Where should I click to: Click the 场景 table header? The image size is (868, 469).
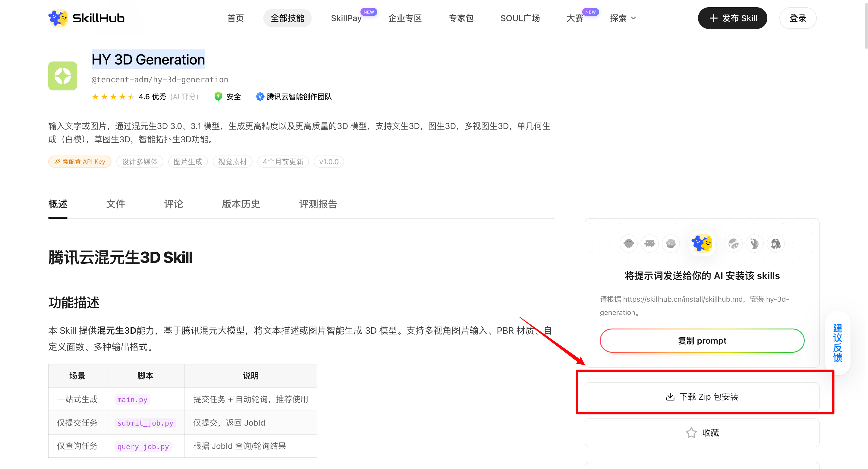[77, 376]
